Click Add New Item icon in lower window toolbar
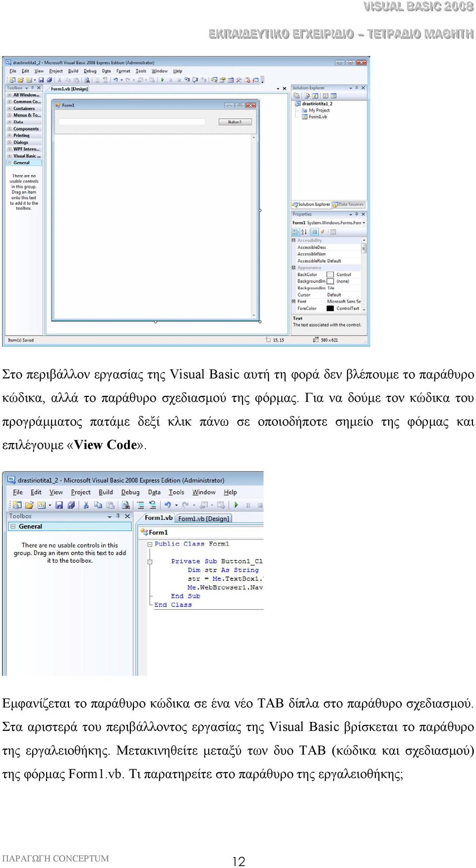The width and height of the screenshot is (476, 868). point(42,505)
